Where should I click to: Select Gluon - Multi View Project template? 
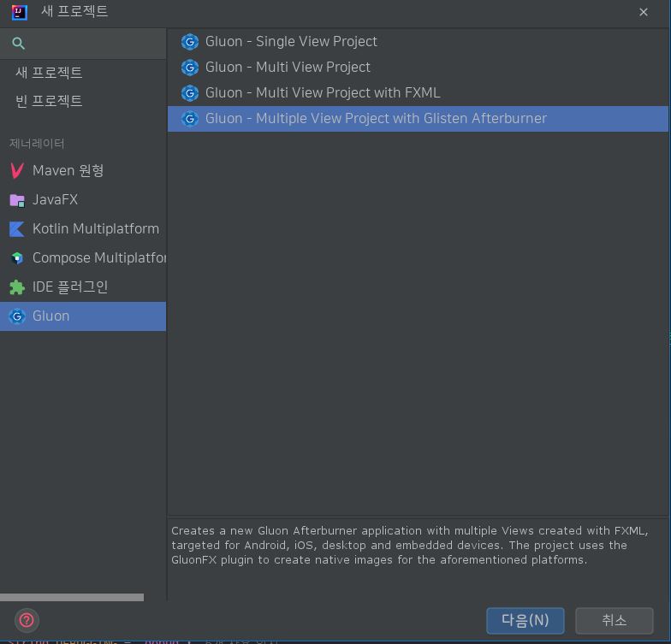(418, 67)
